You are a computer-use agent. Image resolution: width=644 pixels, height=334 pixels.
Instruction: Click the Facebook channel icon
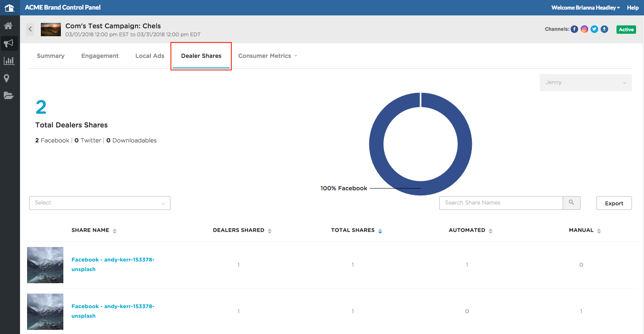574,29
